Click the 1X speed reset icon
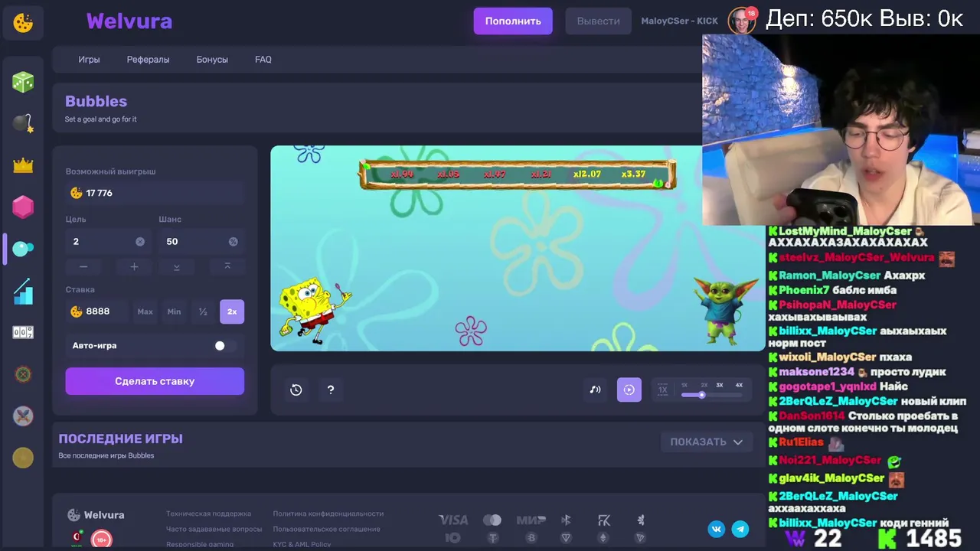Screen dimensions: 980x551 click(x=663, y=390)
